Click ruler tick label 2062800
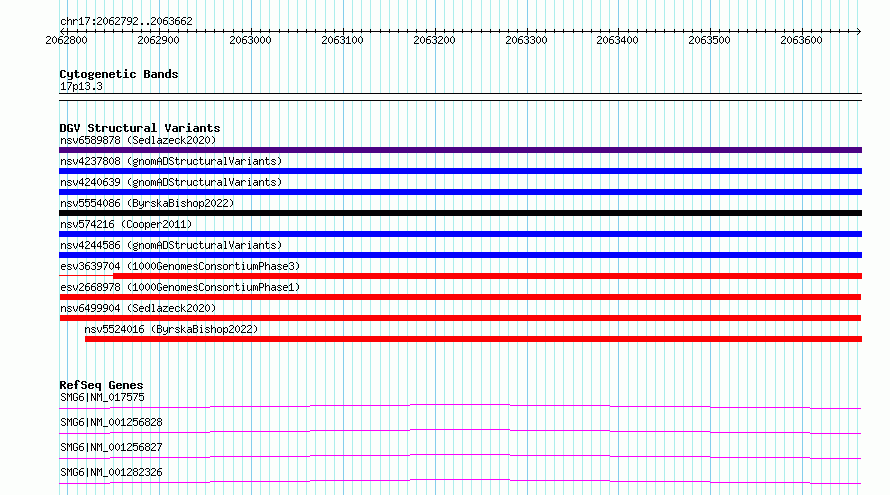The height and width of the screenshot is (495, 890). 66,40
